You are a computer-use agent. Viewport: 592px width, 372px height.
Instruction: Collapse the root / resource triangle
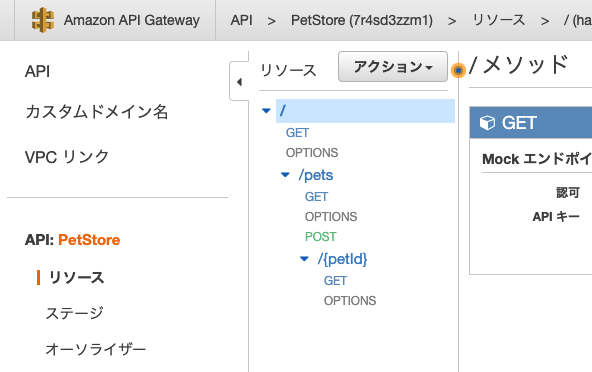coord(266,111)
